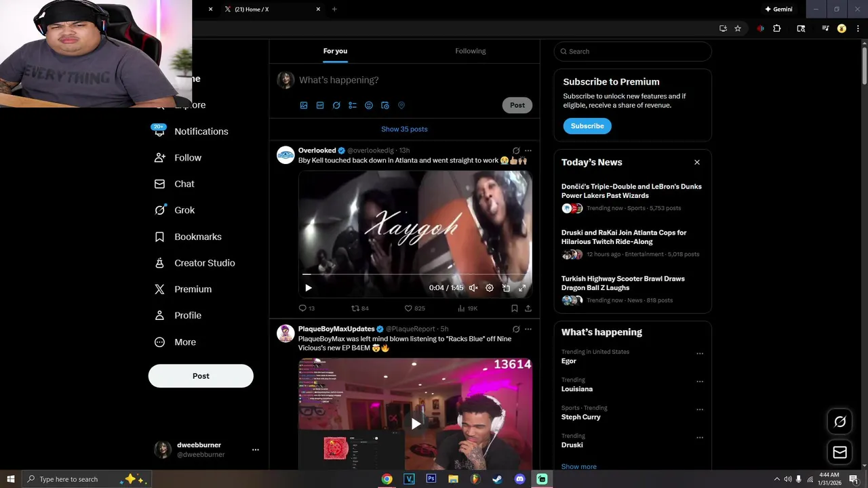The width and height of the screenshot is (868, 488).
Task: Open dweebburner account menu dots
Action: point(256,450)
